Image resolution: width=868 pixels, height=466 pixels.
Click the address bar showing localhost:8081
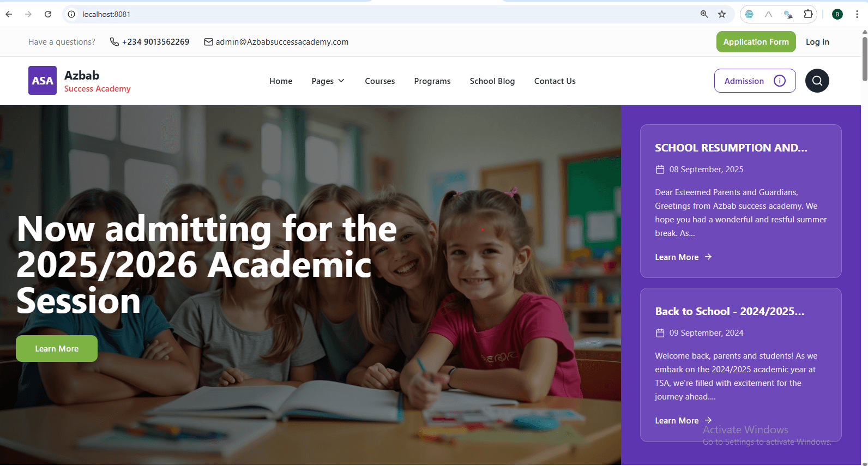382,14
